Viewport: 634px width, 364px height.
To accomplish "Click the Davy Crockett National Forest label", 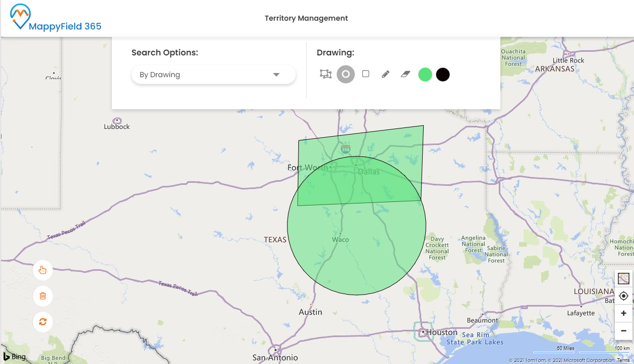I will [x=437, y=248].
